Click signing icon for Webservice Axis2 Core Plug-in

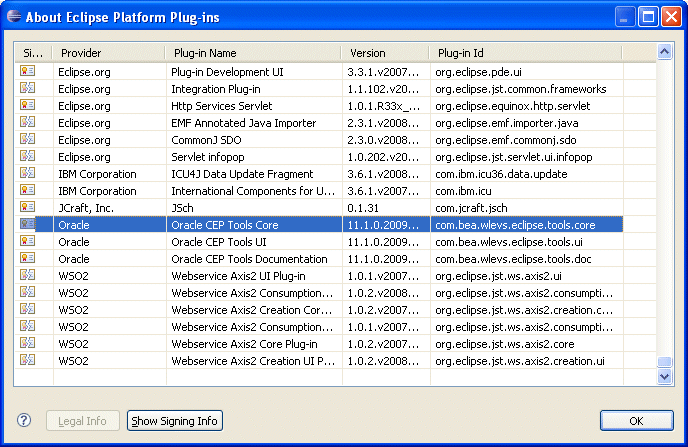[28, 343]
